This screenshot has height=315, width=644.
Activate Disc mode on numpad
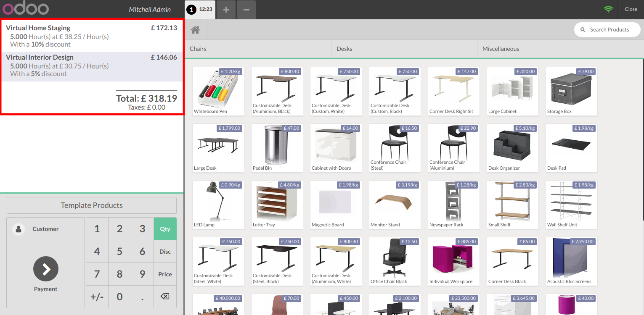[165, 252]
